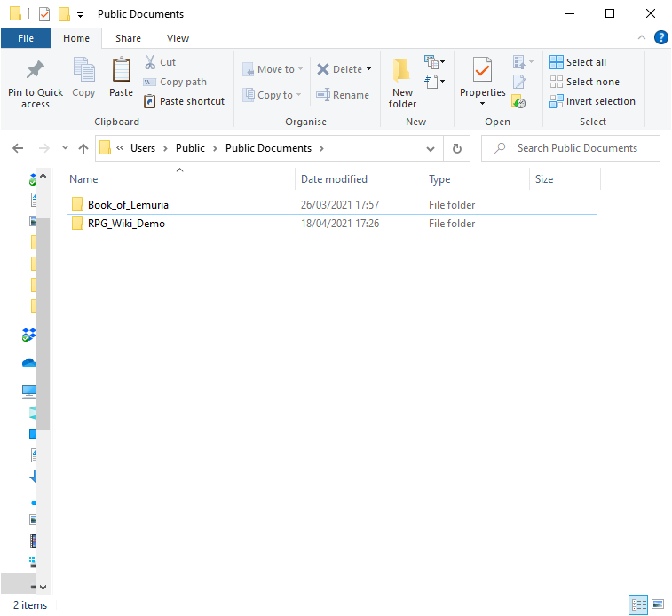Click date 18/04/2021 17:26
672x616 pixels.
tap(340, 224)
